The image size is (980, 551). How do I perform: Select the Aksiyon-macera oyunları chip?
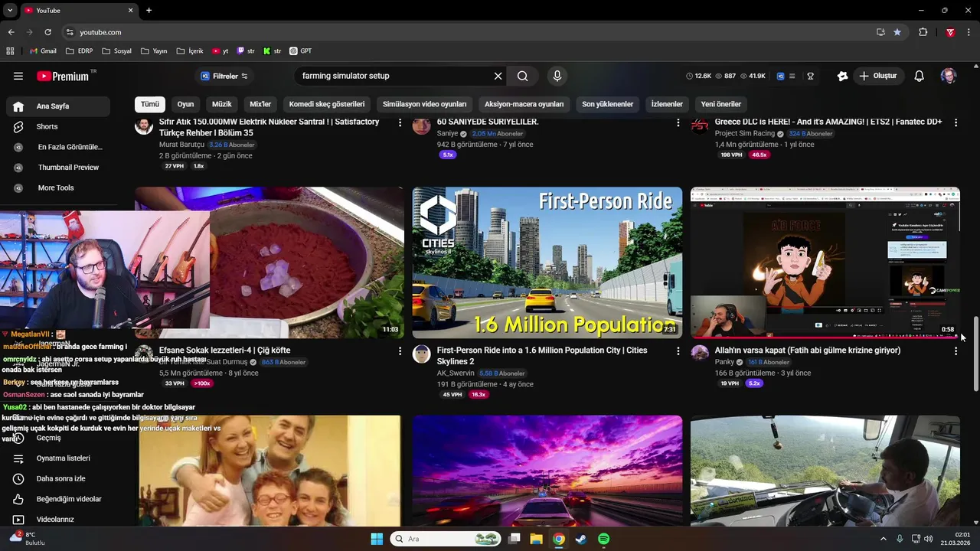point(524,104)
